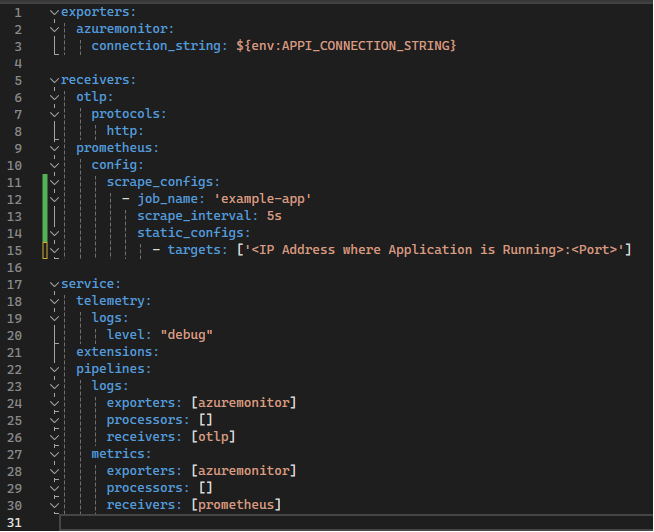Collapse the telemetry fold chevron
The height and width of the screenshot is (532, 654).
54,302
